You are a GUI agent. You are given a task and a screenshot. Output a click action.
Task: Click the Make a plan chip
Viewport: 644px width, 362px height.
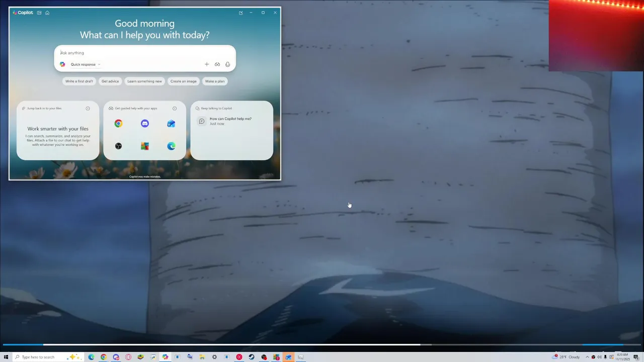pyautogui.click(x=215, y=81)
